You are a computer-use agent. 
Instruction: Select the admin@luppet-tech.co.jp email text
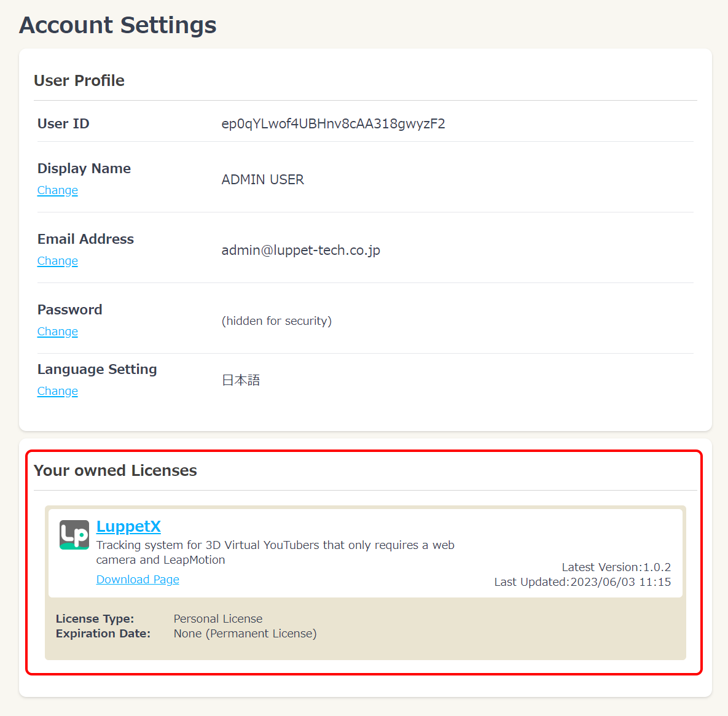pyautogui.click(x=300, y=251)
